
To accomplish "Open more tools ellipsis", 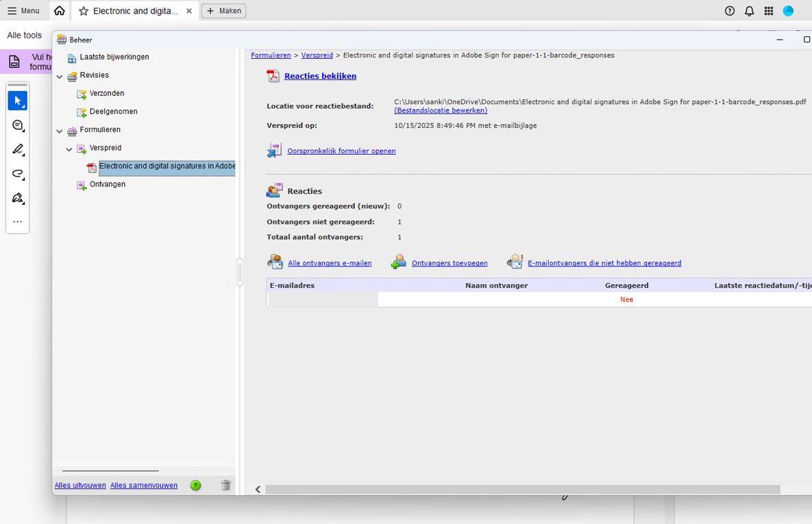I will point(18,222).
